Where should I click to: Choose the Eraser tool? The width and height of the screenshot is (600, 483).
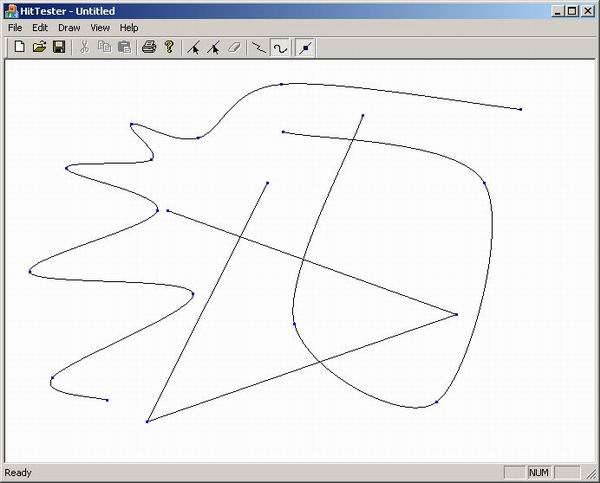coord(234,48)
